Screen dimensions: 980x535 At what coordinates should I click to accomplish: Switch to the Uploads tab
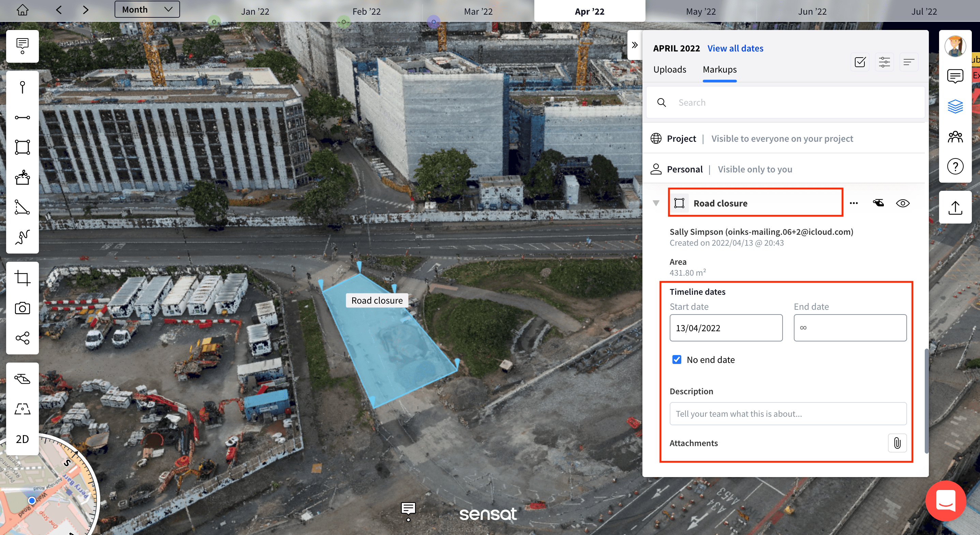[670, 70]
